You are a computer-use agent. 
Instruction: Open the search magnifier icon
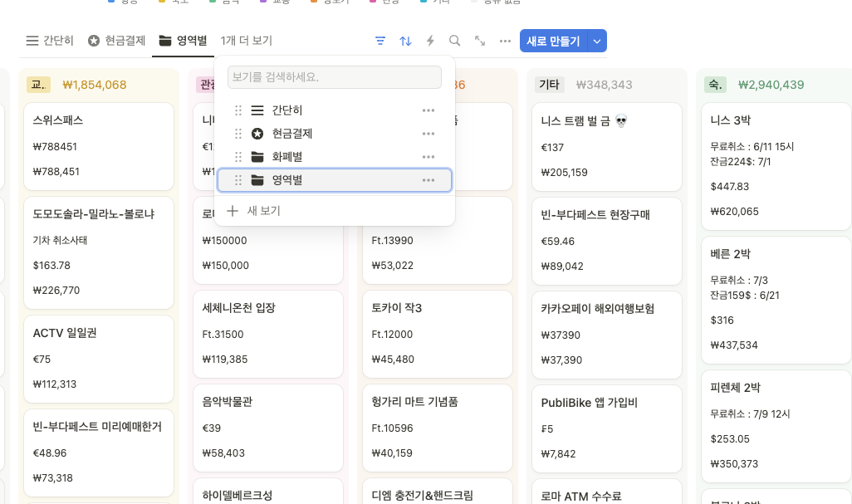[455, 41]
